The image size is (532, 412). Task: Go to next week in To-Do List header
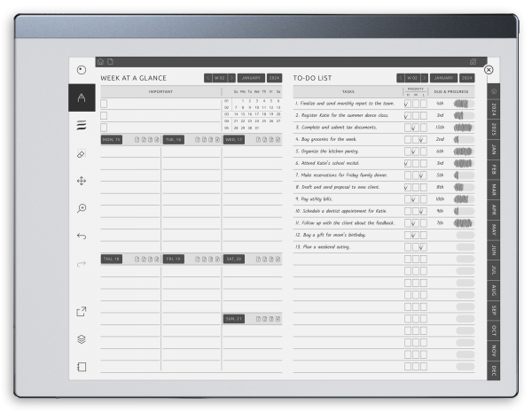[x=424, y=78]
